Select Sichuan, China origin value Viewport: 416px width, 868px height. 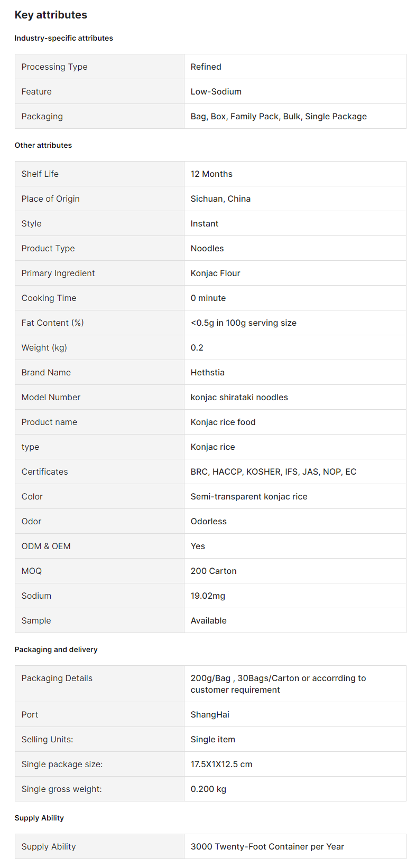(220, 199)
